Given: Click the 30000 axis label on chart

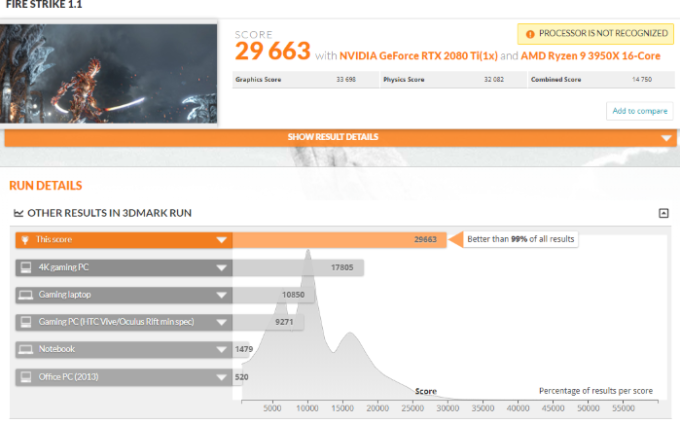Looking at the screenshot, I should [x=448, y=408].
